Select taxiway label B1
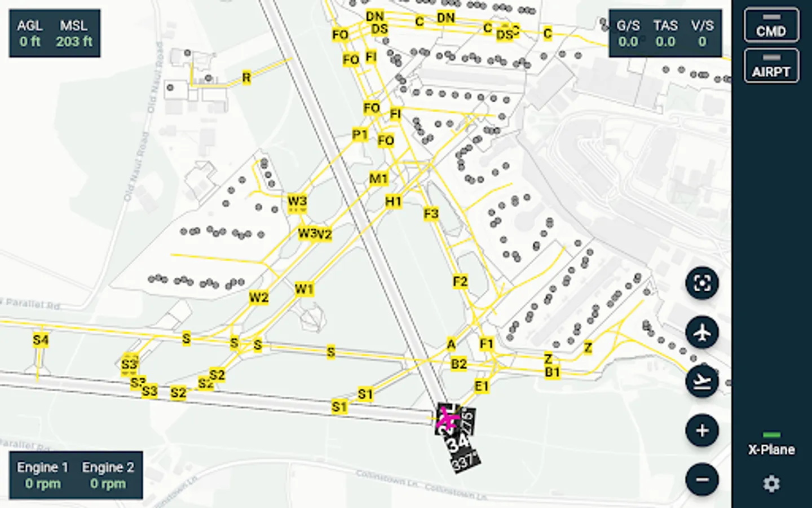 point(552,372)
